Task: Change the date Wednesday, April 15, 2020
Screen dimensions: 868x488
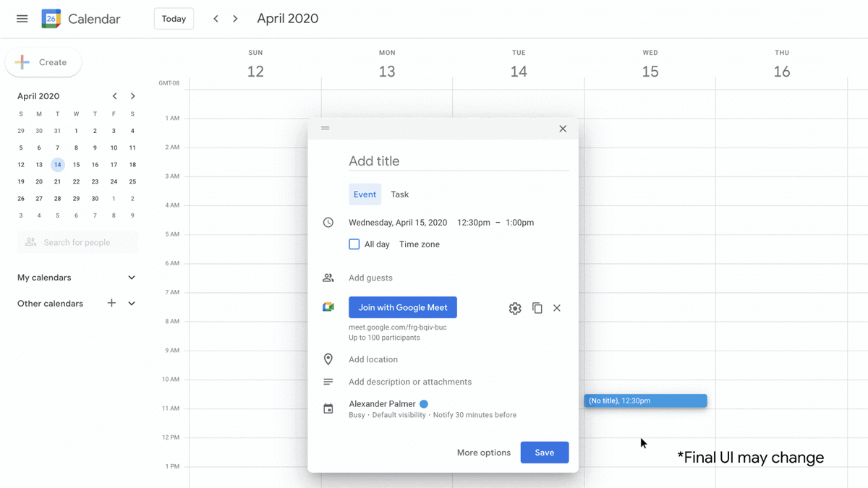Action: [398, 223]
